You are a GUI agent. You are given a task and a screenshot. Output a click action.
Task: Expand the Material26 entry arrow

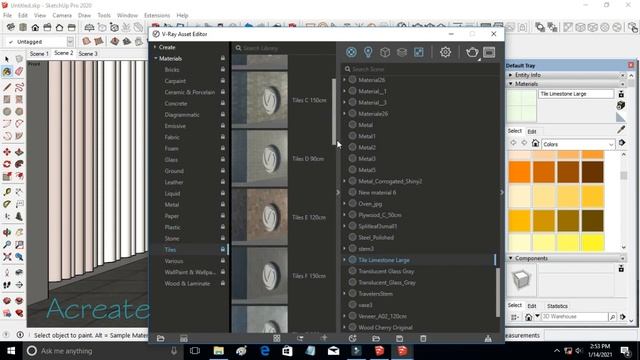(x=345, y=80)
